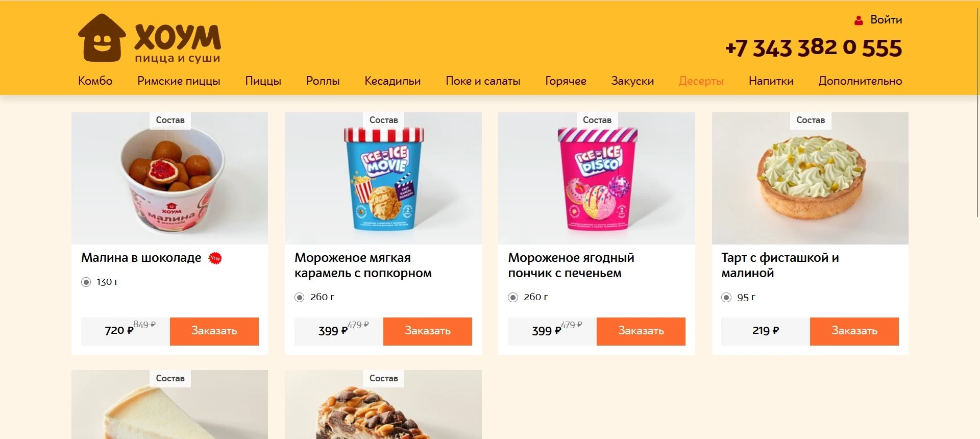980x439 pixels.
Task: Click the red NEW badge on Малина в шоколаде
Action: pyautogui.click(x=215, y=258)
